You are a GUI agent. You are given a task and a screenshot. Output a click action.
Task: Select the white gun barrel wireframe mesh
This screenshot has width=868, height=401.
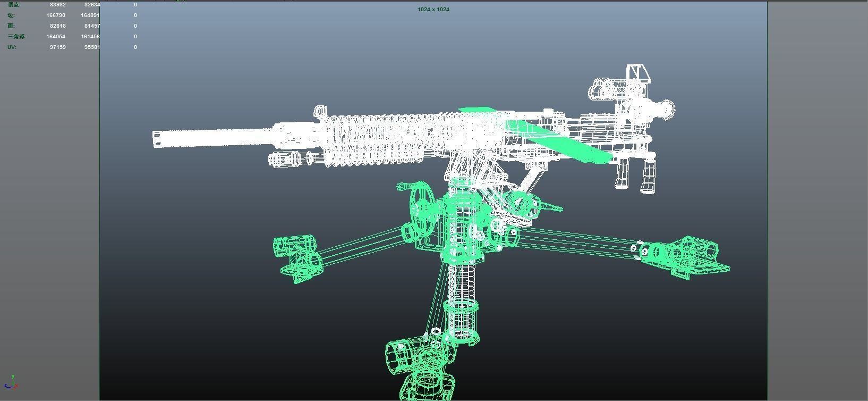tap(212, 137)
